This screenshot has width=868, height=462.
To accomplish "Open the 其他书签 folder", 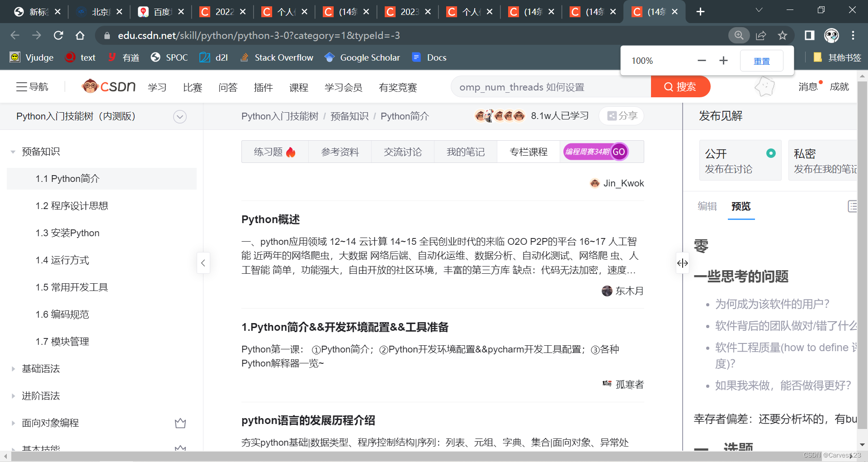I will pos(837,57).
